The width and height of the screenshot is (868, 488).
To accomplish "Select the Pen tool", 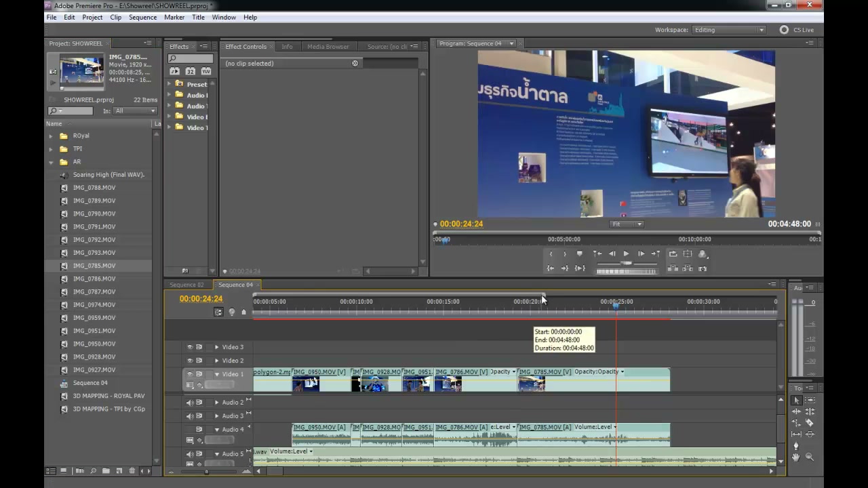I will (x=796, y=446).
